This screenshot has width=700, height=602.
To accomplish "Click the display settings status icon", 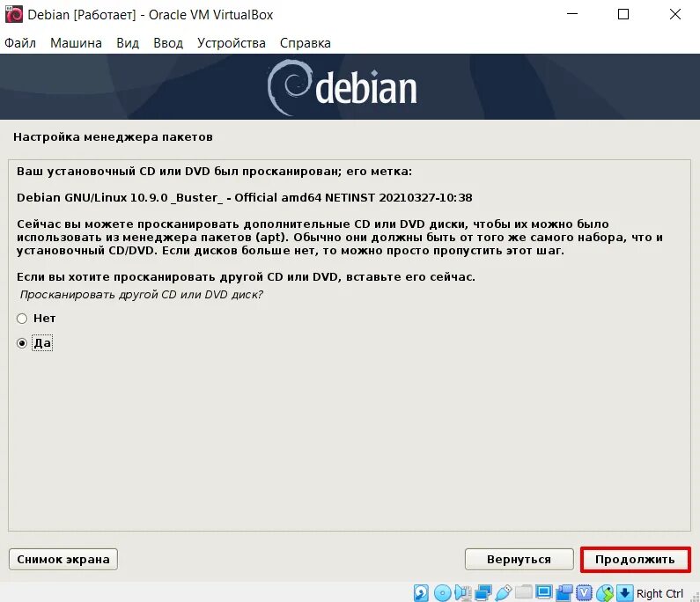I will [x=544, y=592].
